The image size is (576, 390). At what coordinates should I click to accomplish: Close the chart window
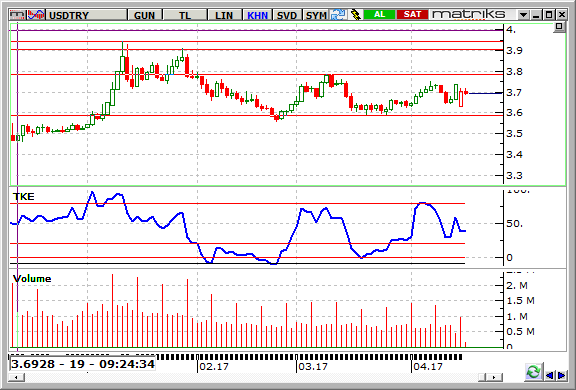[562, 15]
